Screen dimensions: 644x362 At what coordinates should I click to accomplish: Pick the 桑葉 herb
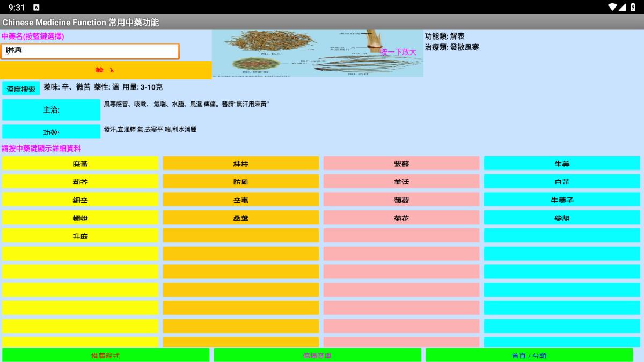tap(241, 218)
